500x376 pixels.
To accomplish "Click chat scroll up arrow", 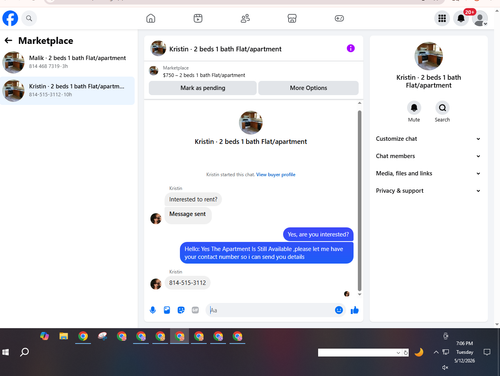I will pos(359,103).
